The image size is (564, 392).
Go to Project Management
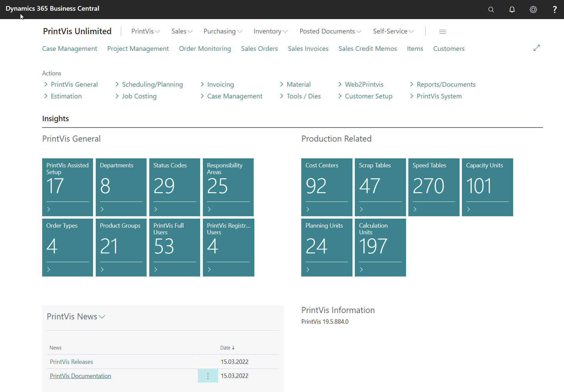coord(138,49)
